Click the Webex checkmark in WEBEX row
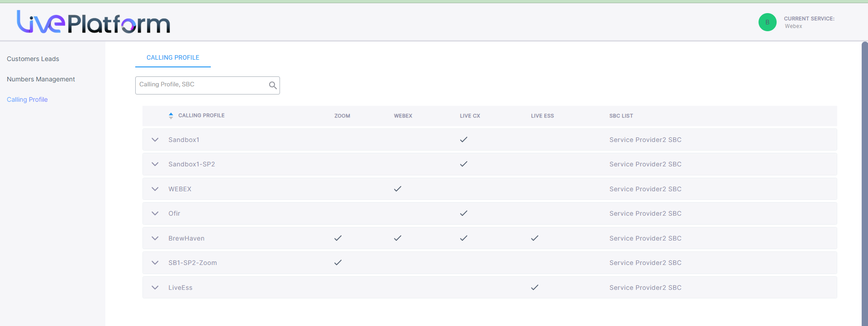 (x=398, y=189)
